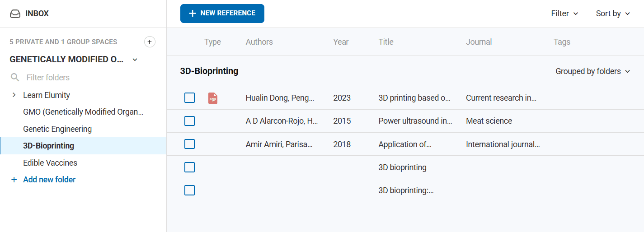This screenshot has width=644, height=232.
Task: Select the Edible Vaccines folder
Action: pos(50,163)
